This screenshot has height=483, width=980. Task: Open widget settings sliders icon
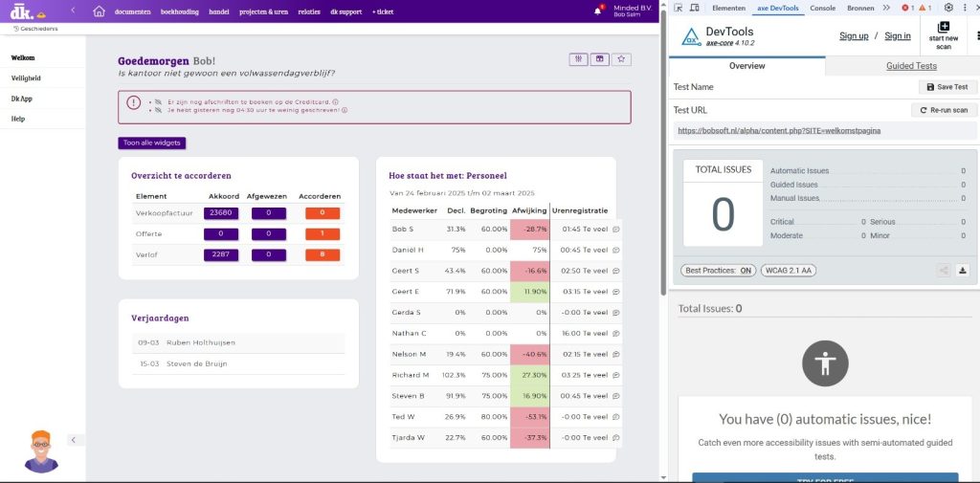[x=578, y=59]
